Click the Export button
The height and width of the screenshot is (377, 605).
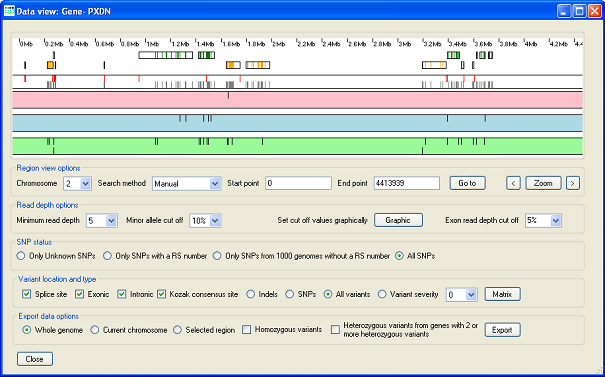tap(502, 330)
